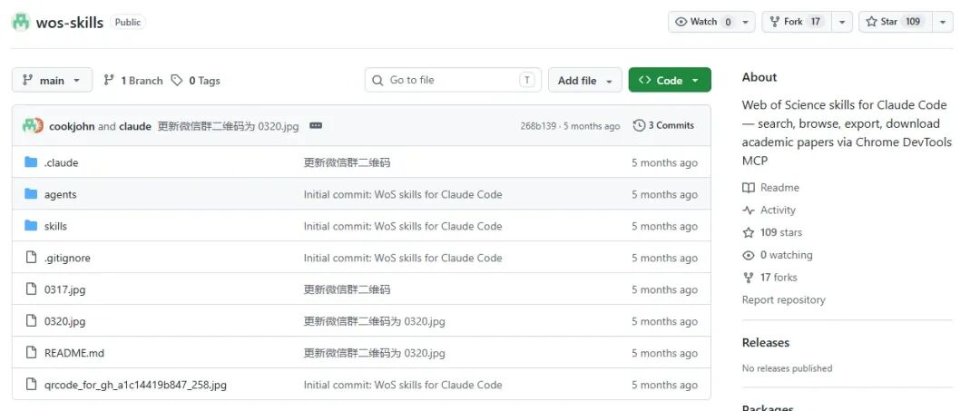Image resolution: width=980 pixels, height=411 pixels.
Task: Open the green Code dropdown button
Action: 670,80
